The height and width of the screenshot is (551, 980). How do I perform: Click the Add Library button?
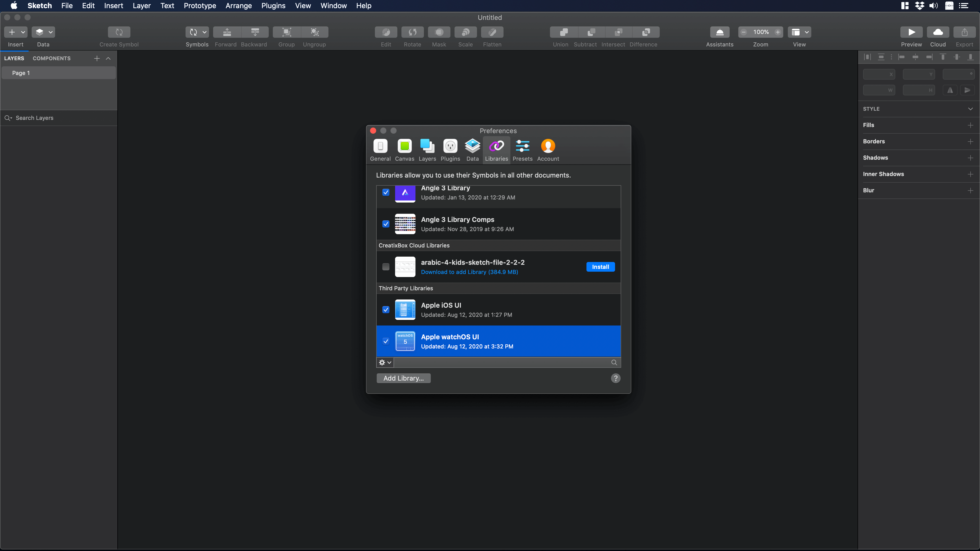pos(403,378)
